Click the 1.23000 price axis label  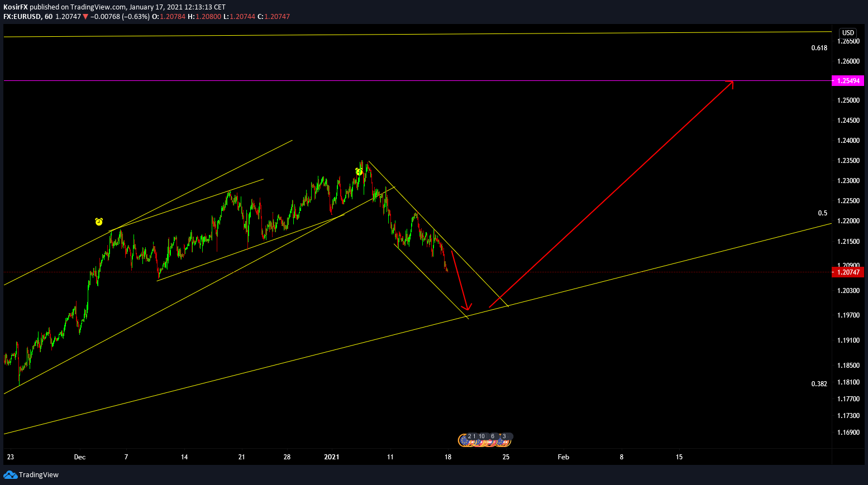click(848, 181)
